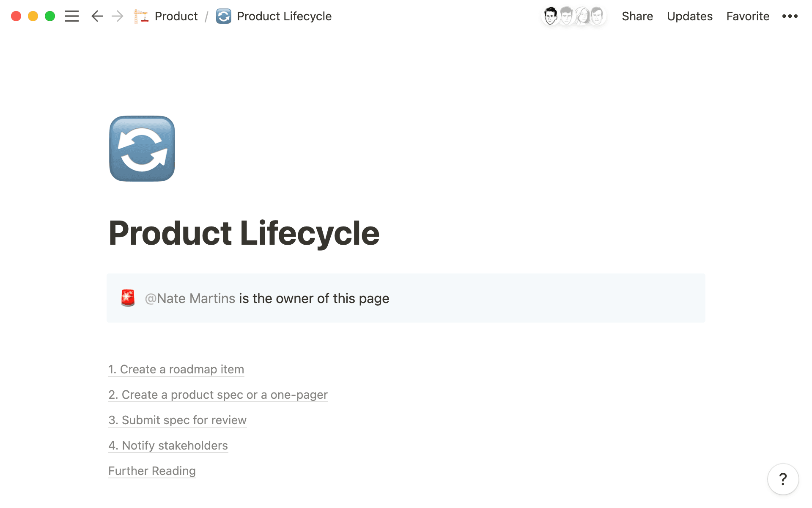This screenshot has height=508, width=812.
Task: Go forward with the right arrow
Action: click(118, 16)
